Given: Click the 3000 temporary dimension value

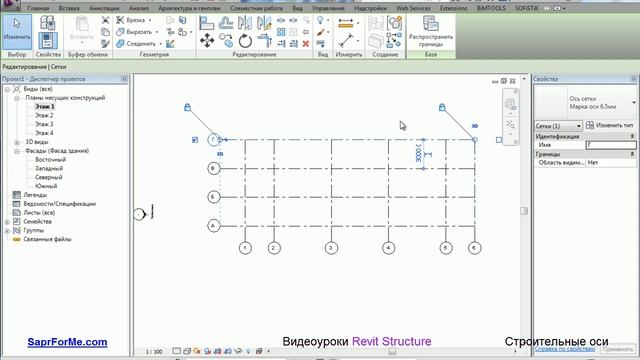Looking at the screenshot, I should [x=418, y=153].
